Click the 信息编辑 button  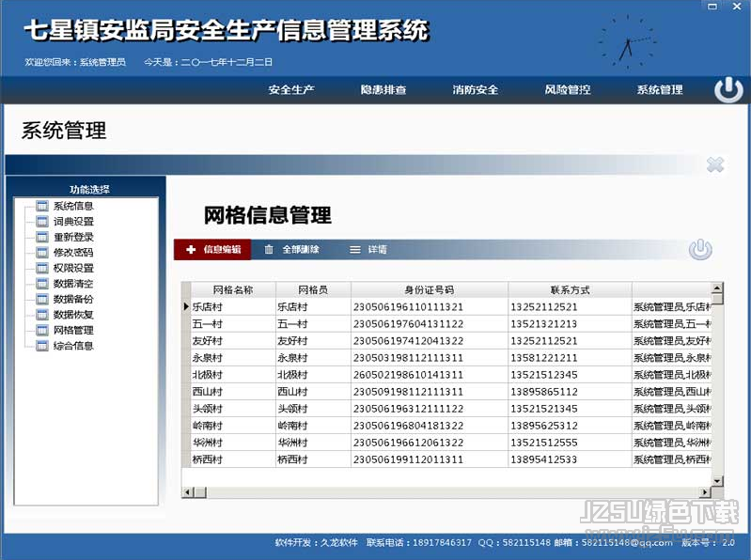point(212,249)
